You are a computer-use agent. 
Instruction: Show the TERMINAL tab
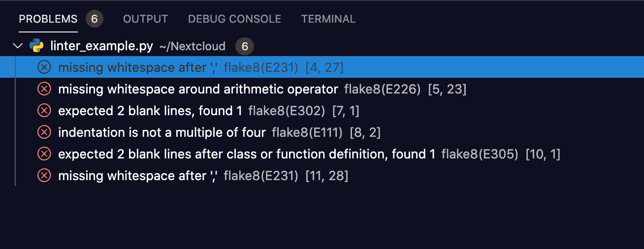point(328,19)
